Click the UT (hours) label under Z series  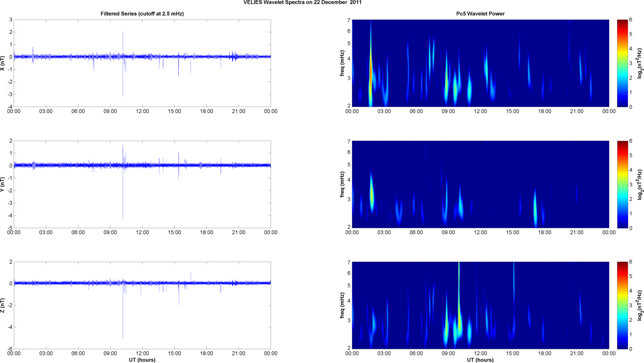[x=142, y=360]
